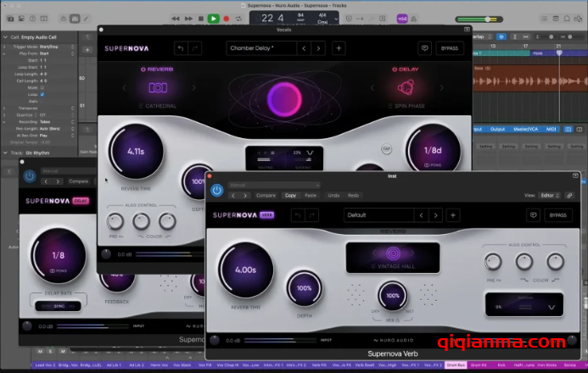588x373 pixels.
Task: Click the TAP tempo button
Action: [x=386, y=149]
